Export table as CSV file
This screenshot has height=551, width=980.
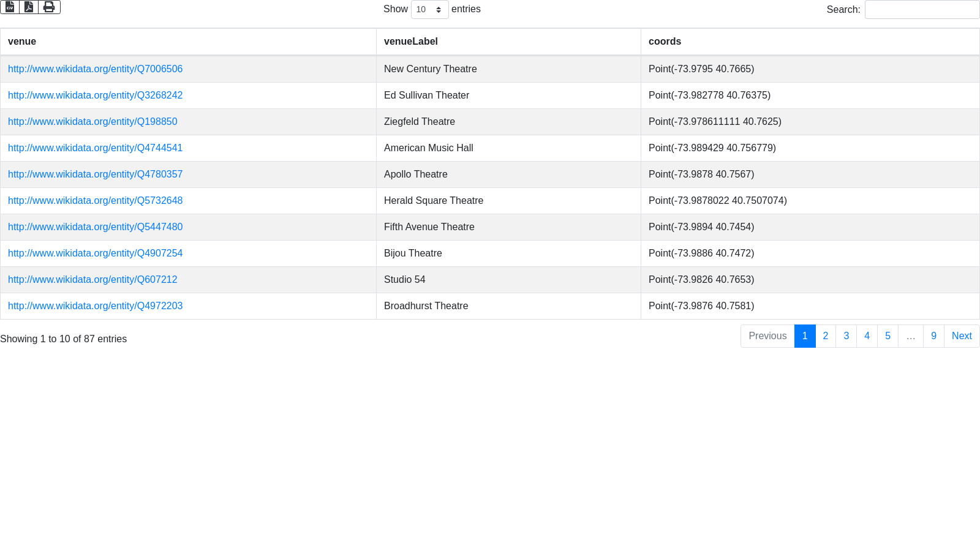tap(10, 7)
